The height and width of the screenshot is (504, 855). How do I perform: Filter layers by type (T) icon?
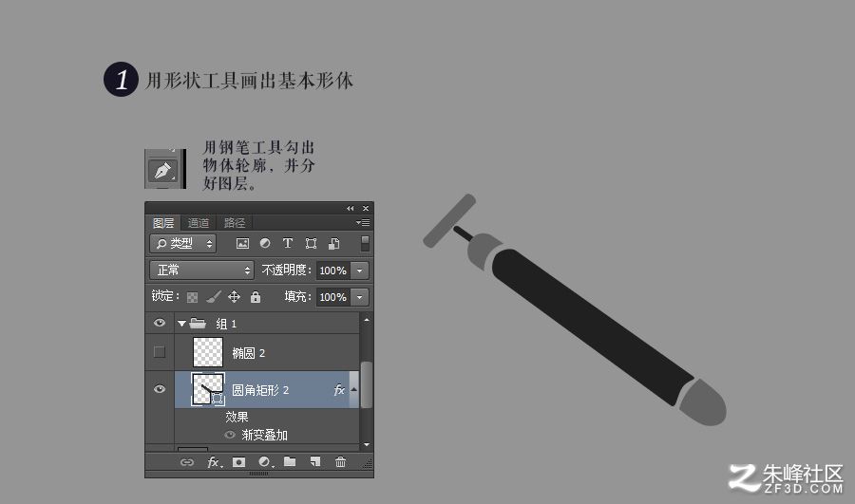pos(288,243)
